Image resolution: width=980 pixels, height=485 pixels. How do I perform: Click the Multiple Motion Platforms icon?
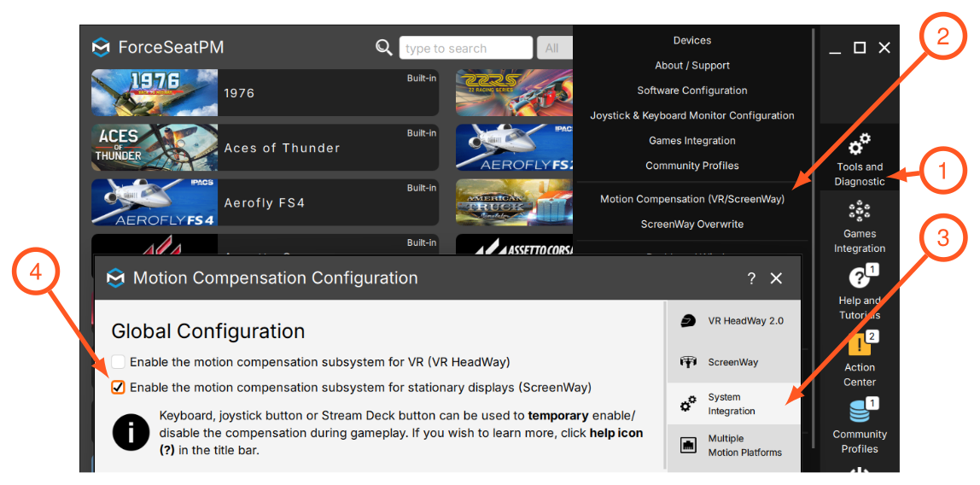pyautogui.click(x=687, y=446)
